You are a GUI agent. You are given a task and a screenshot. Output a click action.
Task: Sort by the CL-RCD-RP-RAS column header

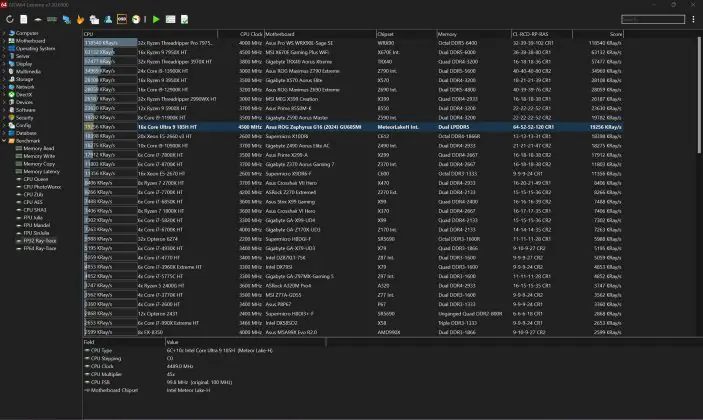(x=542, y=34)
